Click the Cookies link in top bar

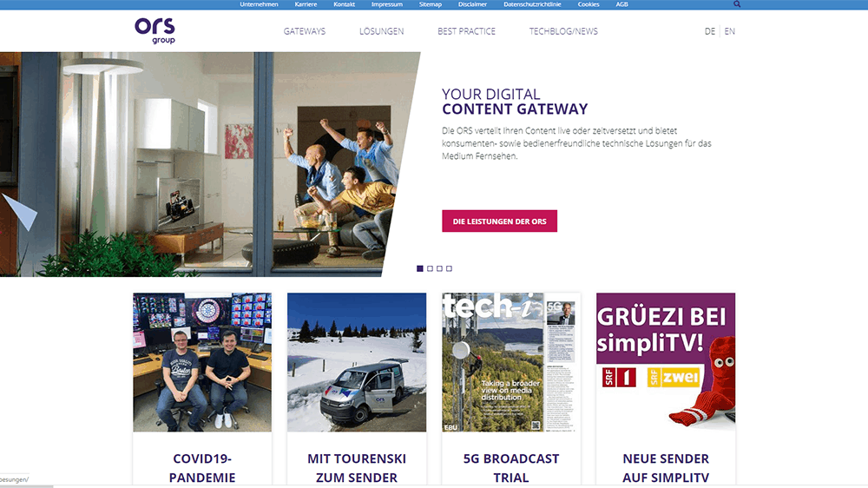[589, 3]
